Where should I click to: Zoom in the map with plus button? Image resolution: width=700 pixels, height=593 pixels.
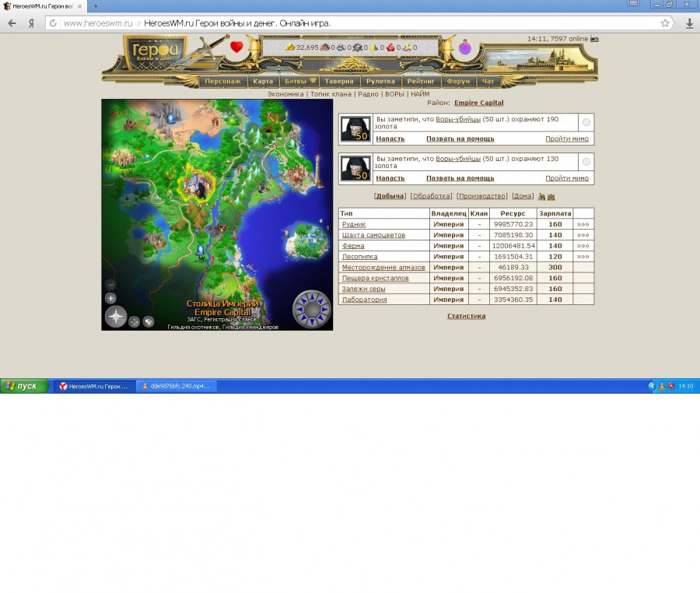pyautogui.click(x=110, y=298)
